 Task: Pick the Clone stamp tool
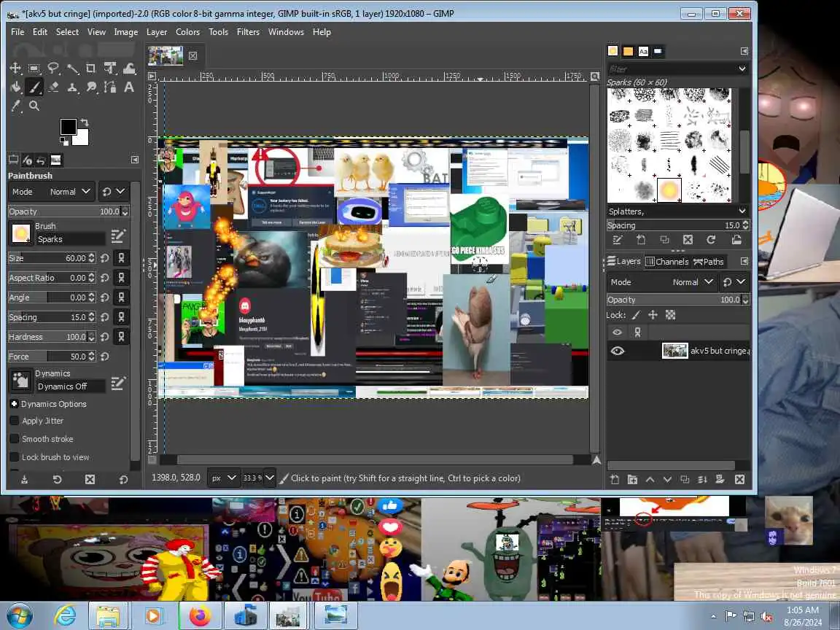click(x=72, y=87)
